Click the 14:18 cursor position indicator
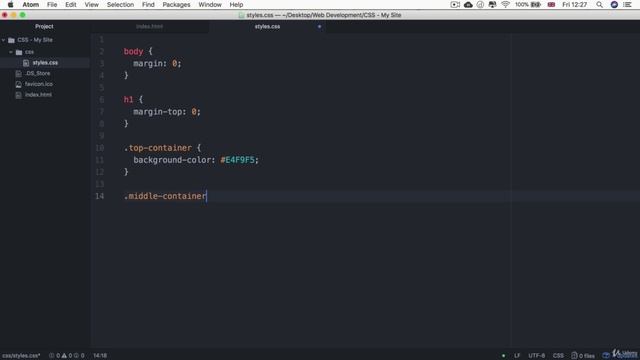This screenshot has width=640, height=360. pos(100,356)
